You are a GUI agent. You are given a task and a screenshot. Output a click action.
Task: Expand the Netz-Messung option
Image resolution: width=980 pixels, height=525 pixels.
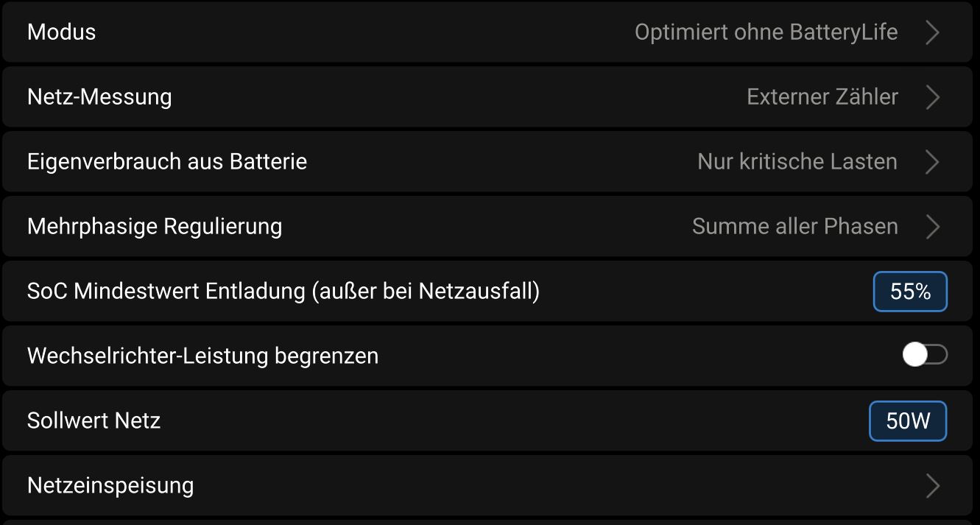click(486, 96)
